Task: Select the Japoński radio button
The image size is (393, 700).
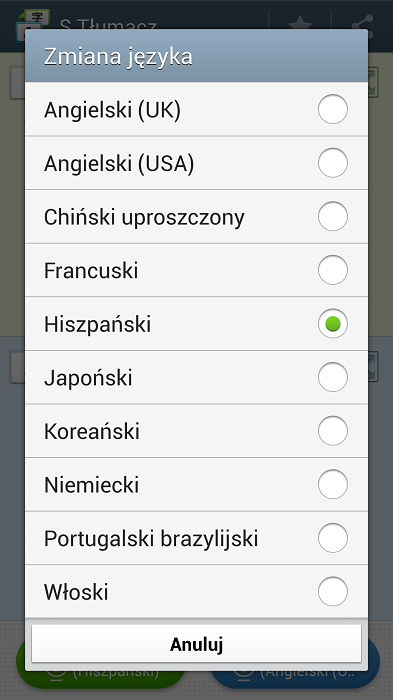Action: point(333,377)
